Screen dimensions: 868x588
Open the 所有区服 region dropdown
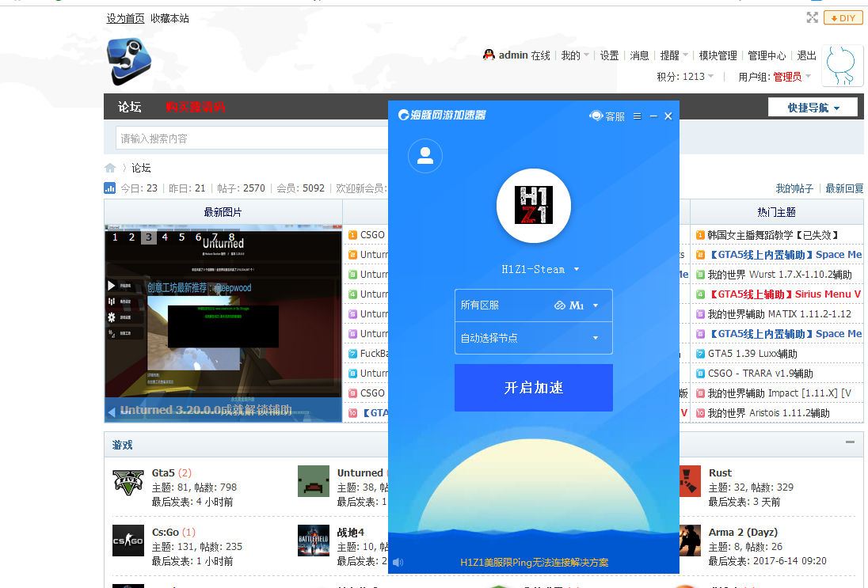(x=533, y=305)
